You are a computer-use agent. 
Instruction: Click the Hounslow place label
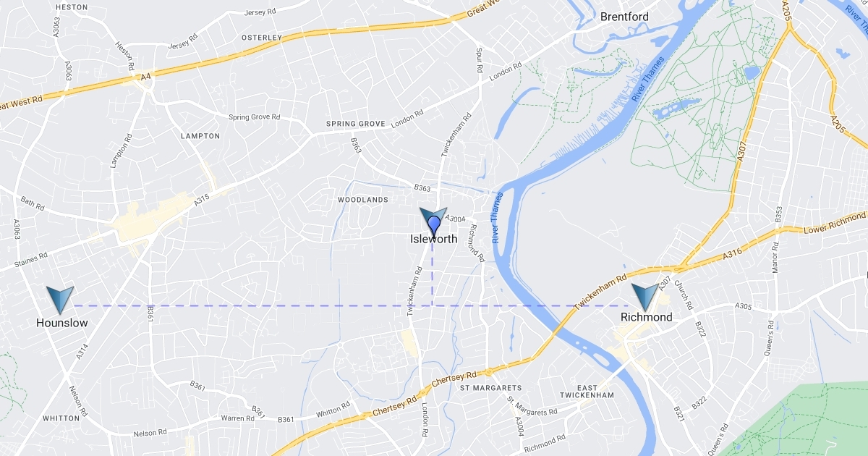pos(62,324)
